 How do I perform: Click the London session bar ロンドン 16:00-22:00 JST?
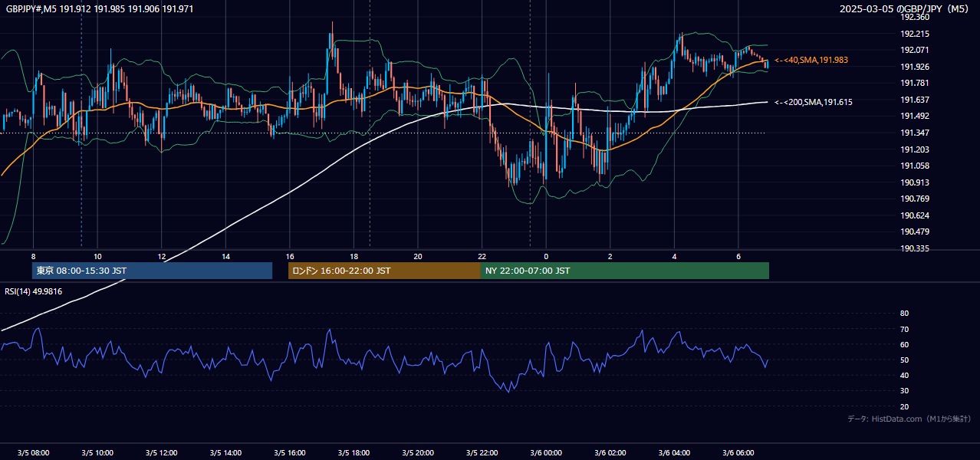384,271
